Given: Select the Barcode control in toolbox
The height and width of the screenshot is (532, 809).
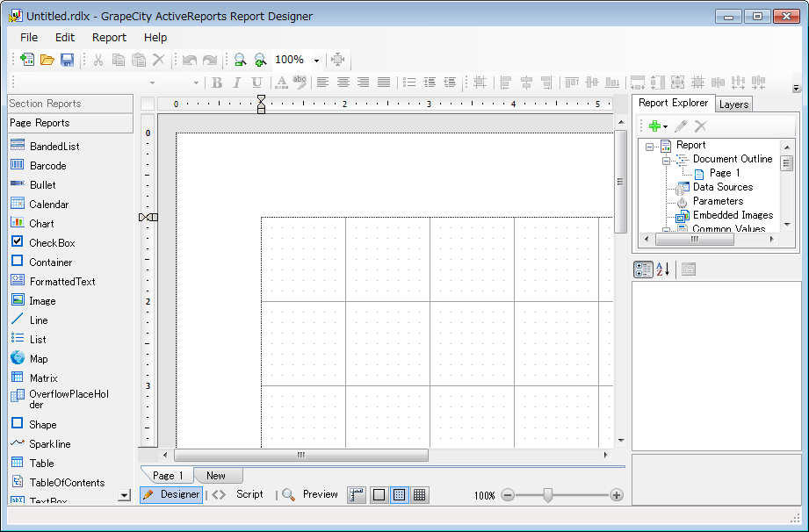Looking at the screenshot, I should click(38, 165).
